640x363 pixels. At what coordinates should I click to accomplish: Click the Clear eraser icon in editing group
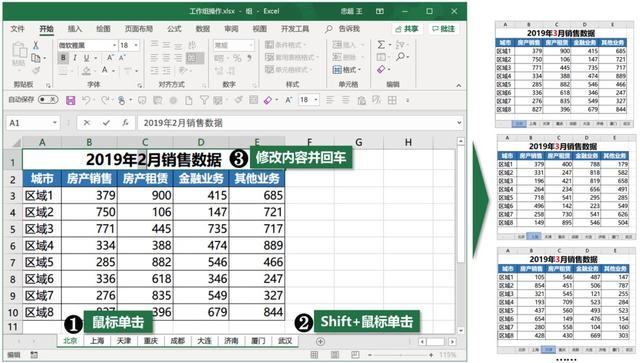pyautogui.click(x=381, y=69)
